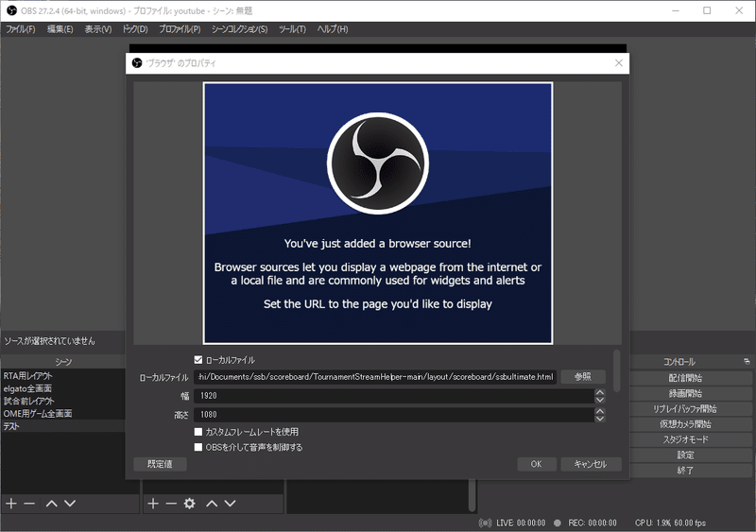Click the mixer panel scrollbar behind dialog
Image resolution: width=756 pixels, height=532 pixels.
[x=472, y=495]
